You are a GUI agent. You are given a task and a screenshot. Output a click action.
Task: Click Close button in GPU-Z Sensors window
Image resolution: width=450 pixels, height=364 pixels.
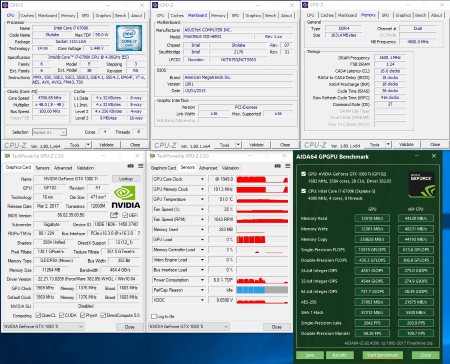(x=277, y=327)
